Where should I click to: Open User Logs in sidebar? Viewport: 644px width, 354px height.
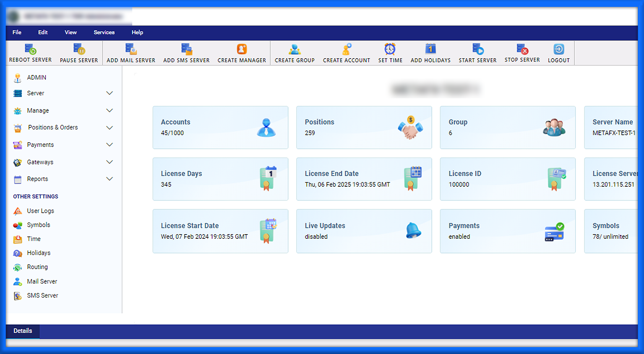40,211
